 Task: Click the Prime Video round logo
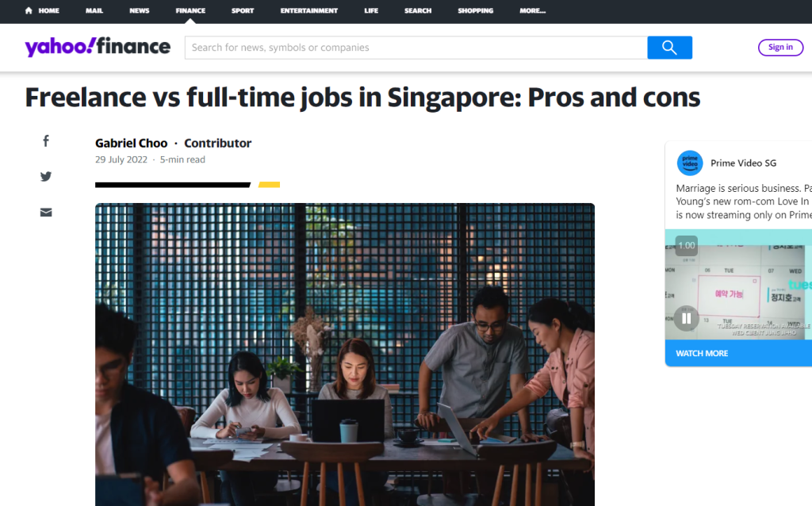coord(690,163)
